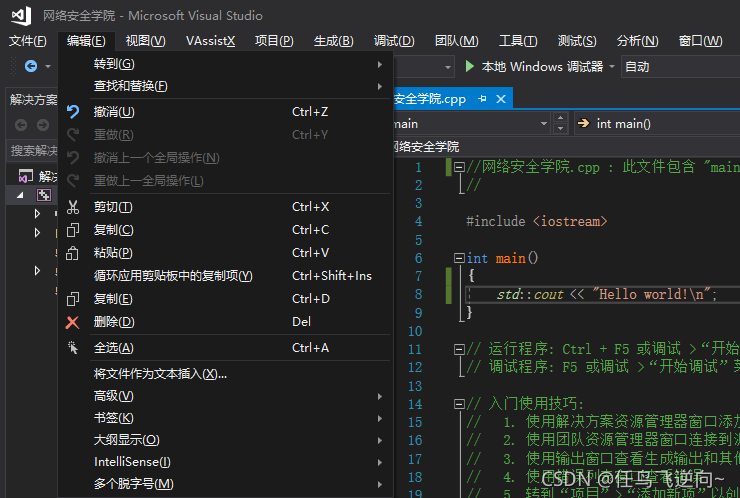This screenshot has height=498, width=740.
Task: Click the Duplicate 复制(E) icon
Action: coord(73,299)
